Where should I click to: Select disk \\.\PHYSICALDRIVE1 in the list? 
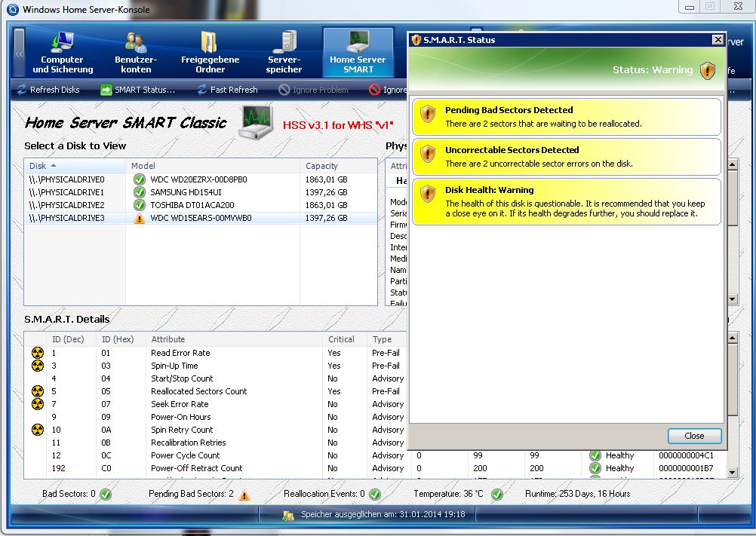coord(201,192)
